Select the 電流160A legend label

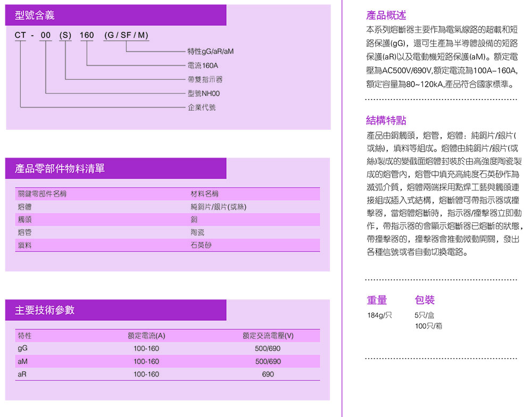point(203,66)
